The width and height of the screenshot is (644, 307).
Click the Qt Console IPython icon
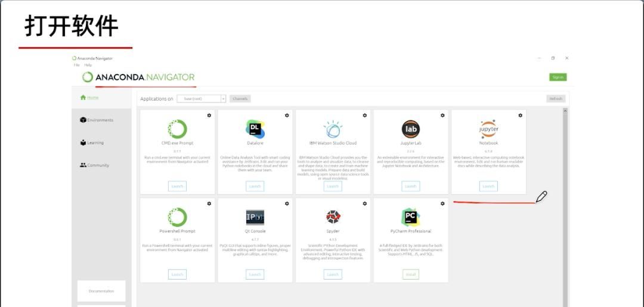coord(255,218)
